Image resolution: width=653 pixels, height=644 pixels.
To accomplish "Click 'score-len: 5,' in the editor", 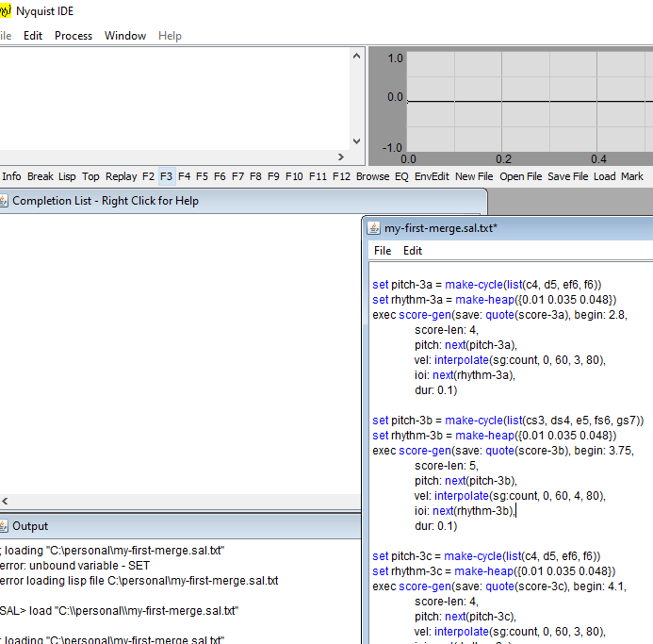I will tap(447, 466).
